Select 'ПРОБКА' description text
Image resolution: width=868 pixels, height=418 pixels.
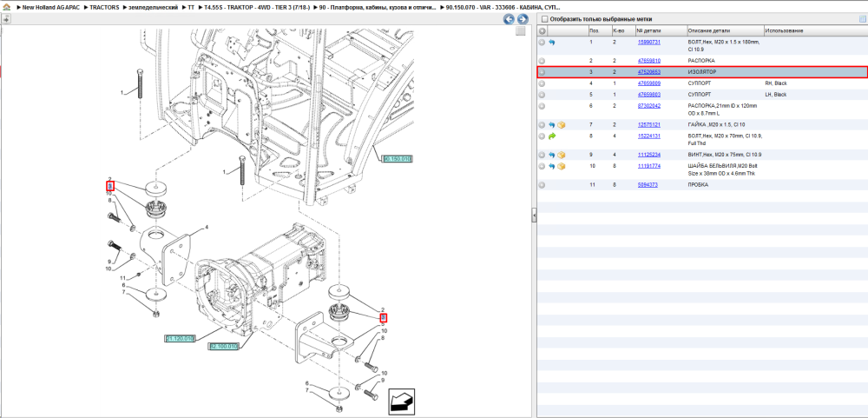(698, 184)
